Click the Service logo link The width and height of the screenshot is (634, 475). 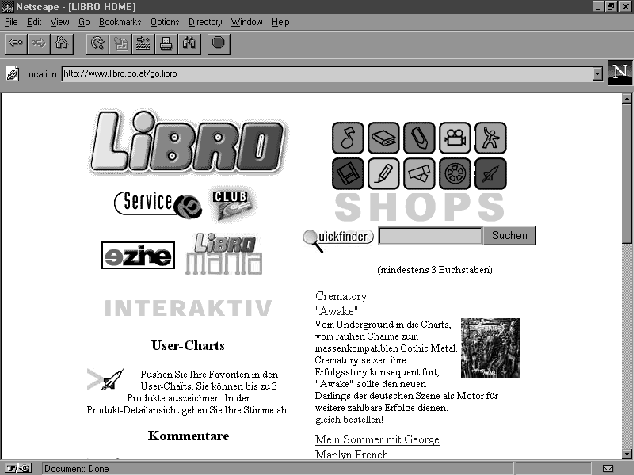click(158, 203)
